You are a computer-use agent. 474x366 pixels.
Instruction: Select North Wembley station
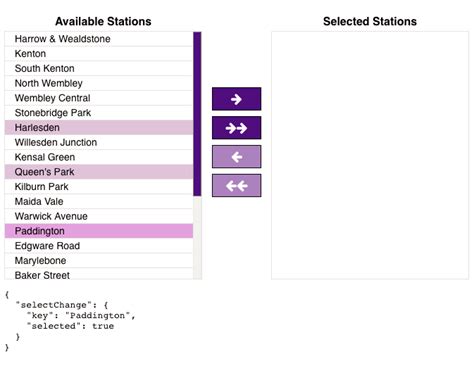(x=99, y=83)
